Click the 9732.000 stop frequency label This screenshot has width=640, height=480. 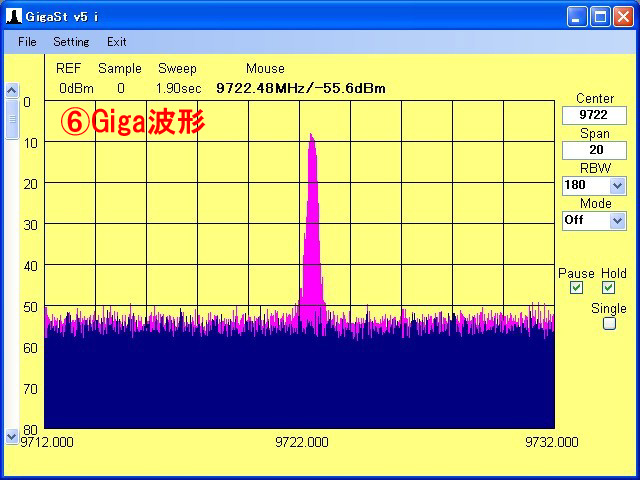pos(552,442)
